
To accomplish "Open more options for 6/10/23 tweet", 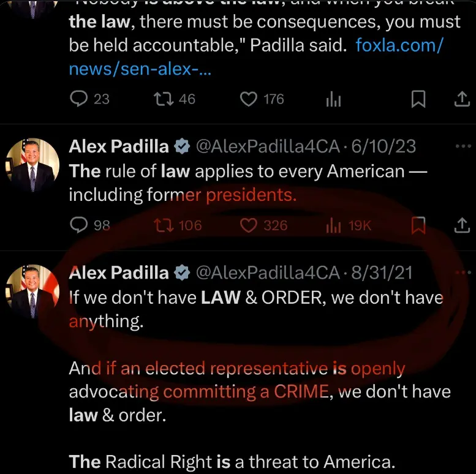I will pyautogui.click(x=461, y=146).
